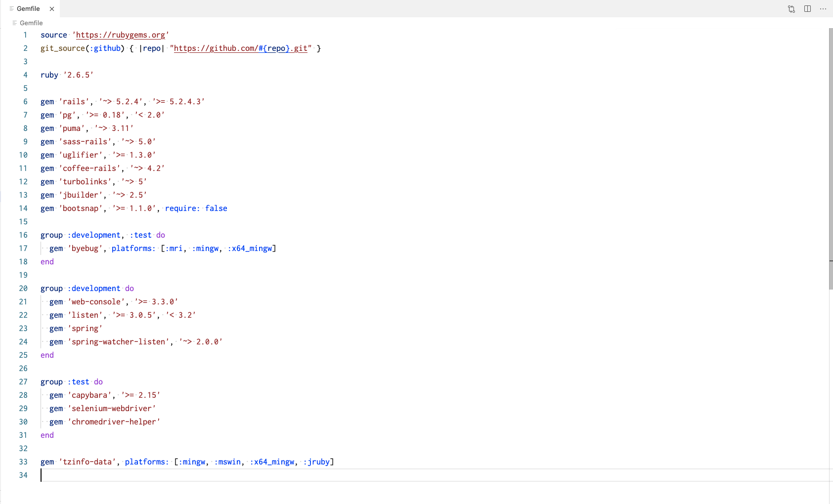This screenshot has height=504, width=833.
Task: Click the 'pg' gem name
Action: (x=68, y=115)
